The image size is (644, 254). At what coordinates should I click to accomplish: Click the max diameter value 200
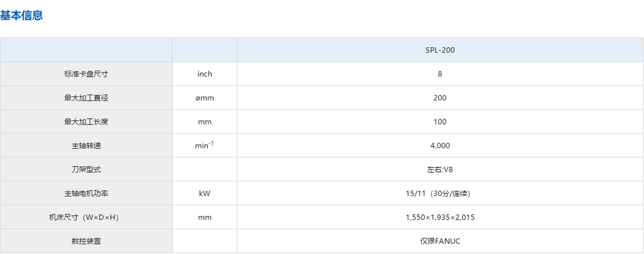[x=440, y=98]
